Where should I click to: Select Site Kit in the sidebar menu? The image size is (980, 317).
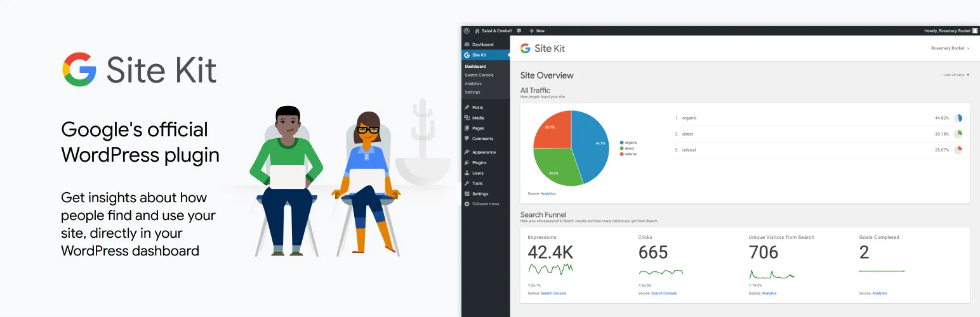click(x=486, y=55)
